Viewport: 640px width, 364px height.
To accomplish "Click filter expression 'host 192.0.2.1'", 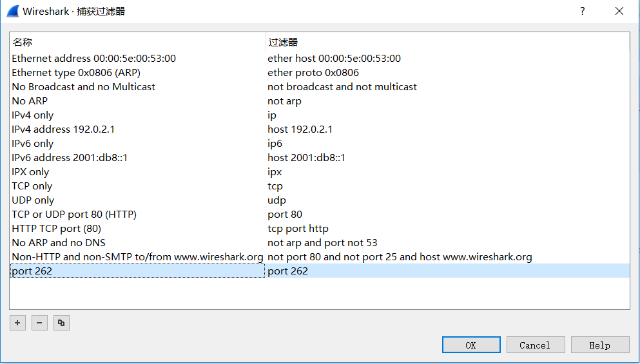I will click(300, 129).
